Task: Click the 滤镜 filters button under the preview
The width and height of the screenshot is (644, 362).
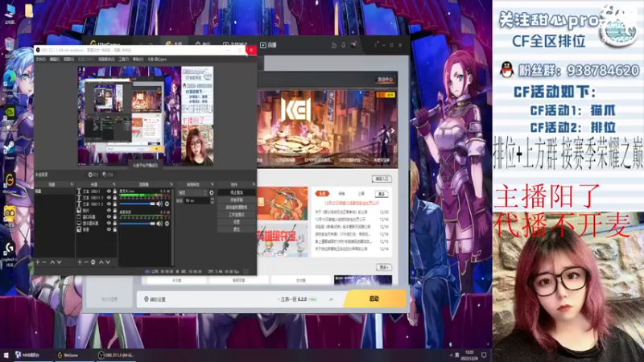Action: (107, 175)
